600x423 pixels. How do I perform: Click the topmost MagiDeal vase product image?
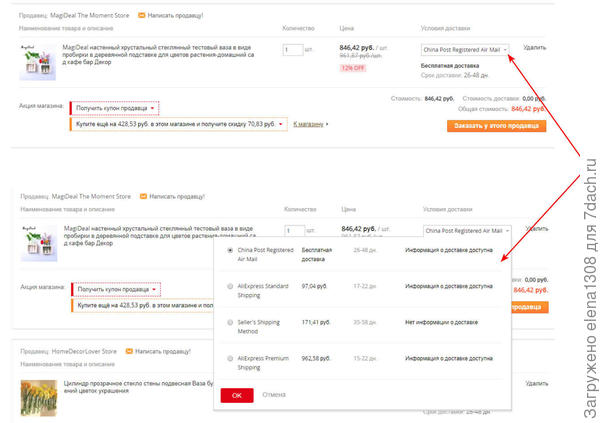[x=39, y=61]
